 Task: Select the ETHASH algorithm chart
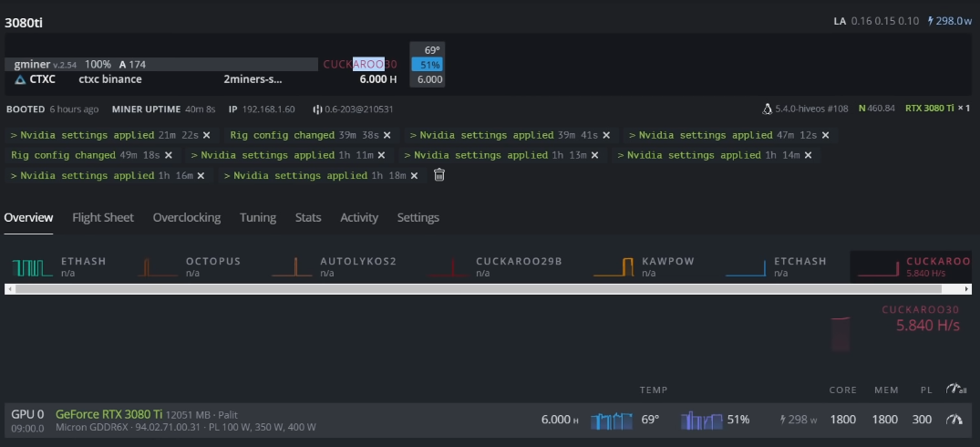[x=60, y=267]
